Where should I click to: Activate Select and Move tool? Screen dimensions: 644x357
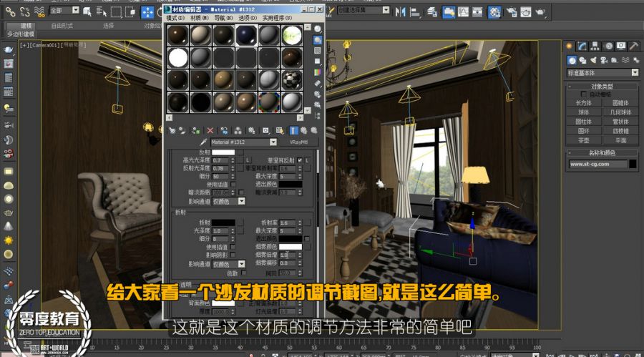pyautogui.click(x=147, y=12)
